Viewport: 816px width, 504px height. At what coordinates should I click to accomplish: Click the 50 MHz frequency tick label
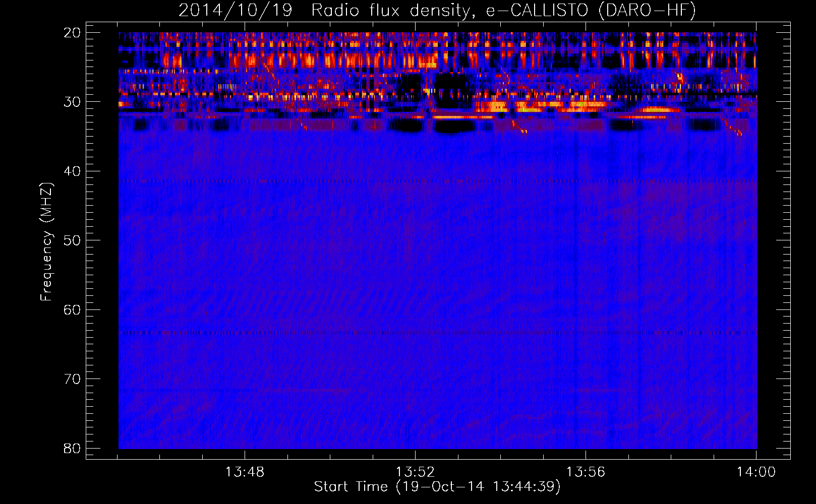[x=72, y=240]
